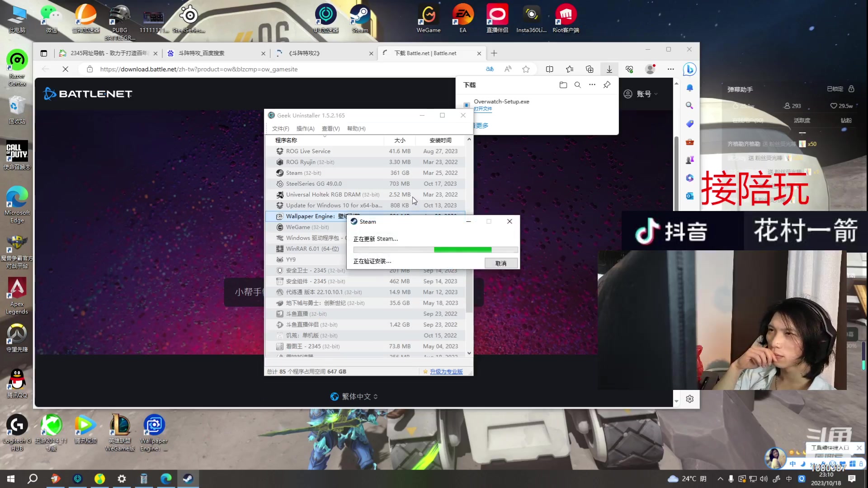Select Steam (32-bit) program row
Screen dimensions: 868x488
click(365, 173)
